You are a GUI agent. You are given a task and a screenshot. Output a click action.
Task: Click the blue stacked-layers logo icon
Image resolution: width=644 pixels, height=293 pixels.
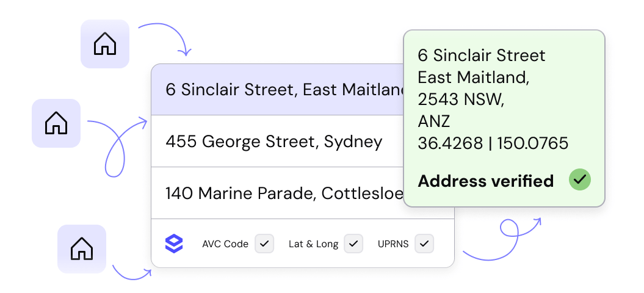(x=174, y=244)
